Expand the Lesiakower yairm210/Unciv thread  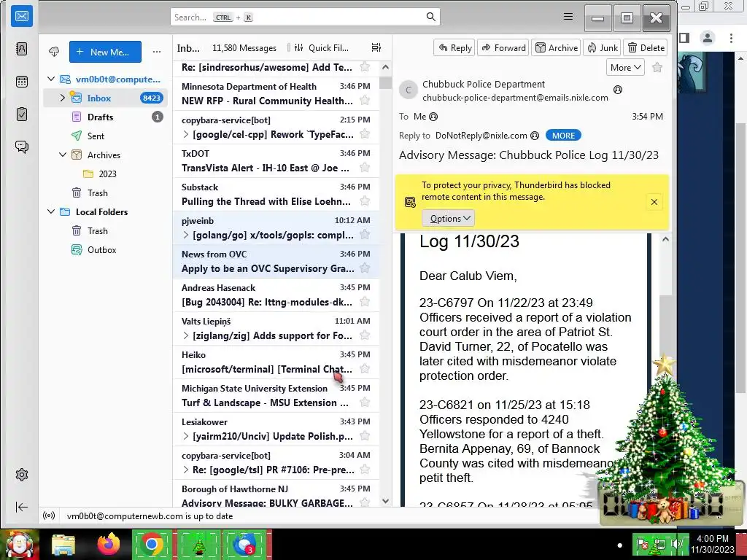pyautogui.click(x=186, y=436)
